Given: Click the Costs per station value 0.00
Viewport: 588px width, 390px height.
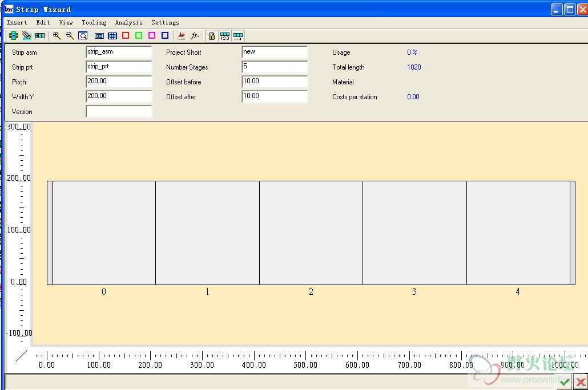Looking at the screenshot, I should 413,97.
